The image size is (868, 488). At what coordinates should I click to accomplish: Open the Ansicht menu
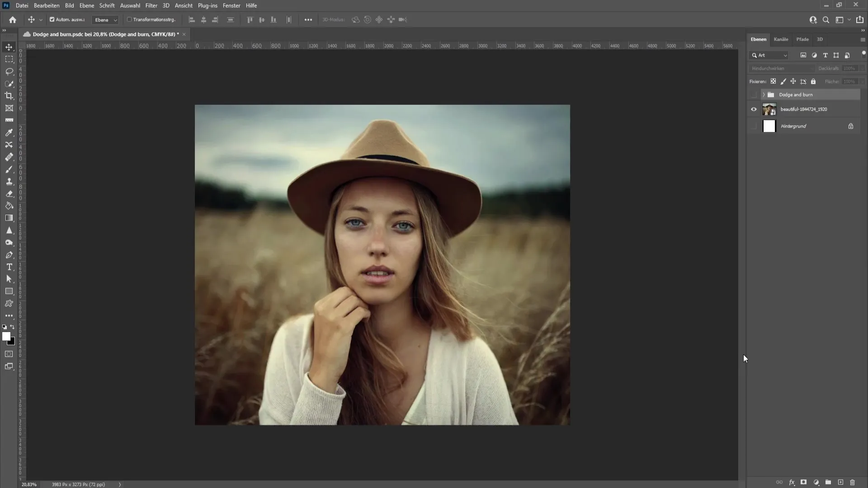tap(183, 5)
